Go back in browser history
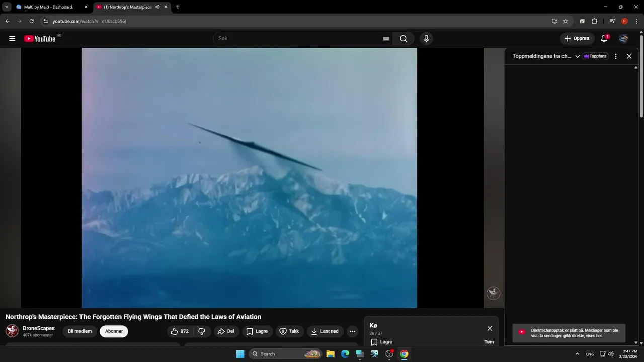 [x=8, y=21]
